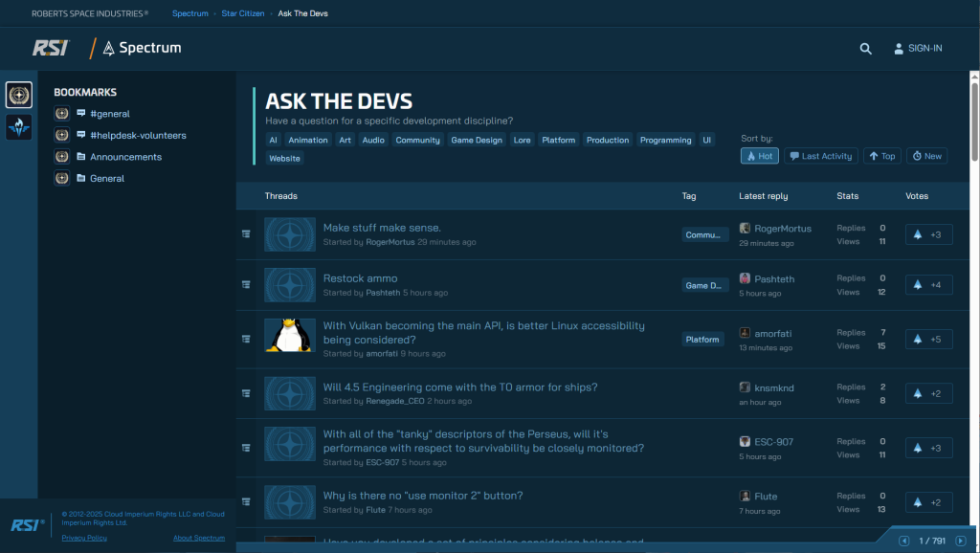The image size is (980, 553).
Task: Click the RSI logo in header
Action: [50, 48]
